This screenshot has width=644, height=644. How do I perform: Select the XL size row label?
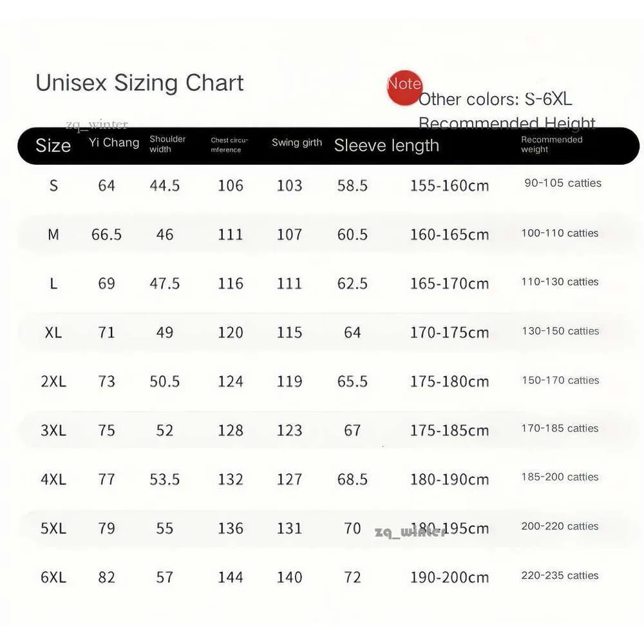(x=53, y=332)
